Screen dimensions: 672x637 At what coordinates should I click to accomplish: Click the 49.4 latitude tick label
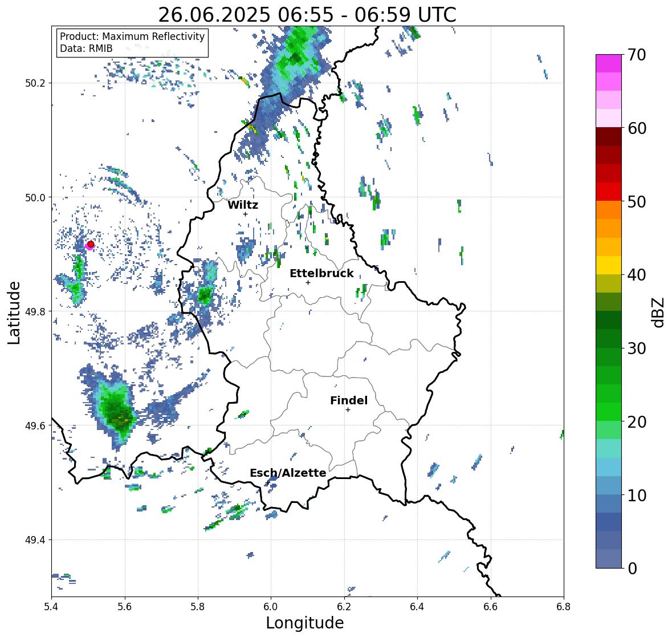tap(35, 540)
